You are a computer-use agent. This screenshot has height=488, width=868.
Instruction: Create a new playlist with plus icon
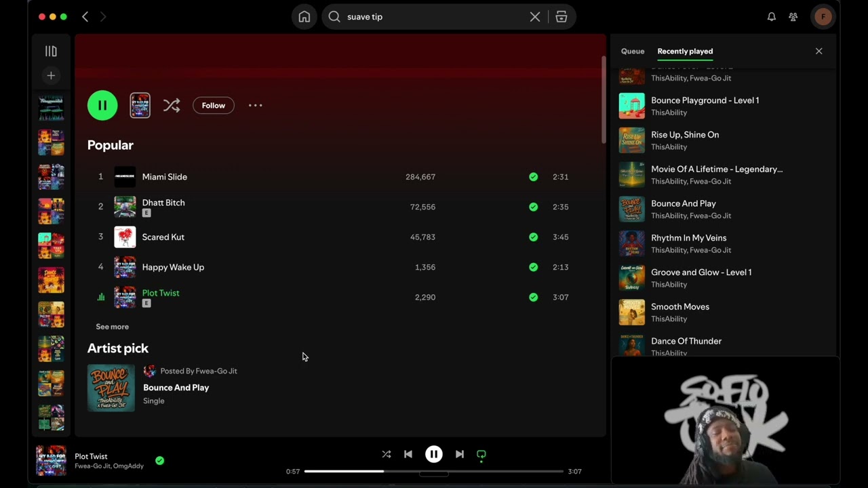click(x=51, y=76)
